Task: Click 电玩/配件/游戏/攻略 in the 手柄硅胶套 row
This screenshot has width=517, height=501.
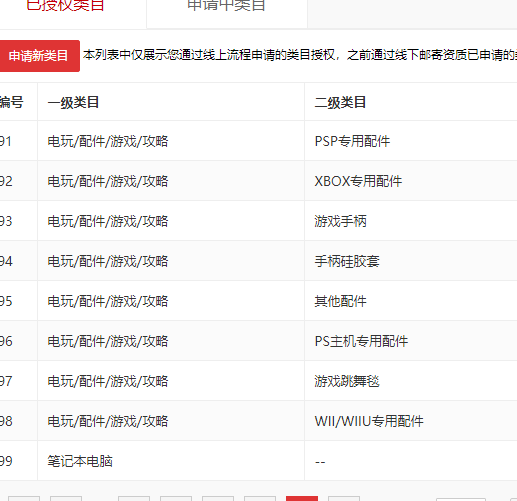Action: (x=108, y=261)
